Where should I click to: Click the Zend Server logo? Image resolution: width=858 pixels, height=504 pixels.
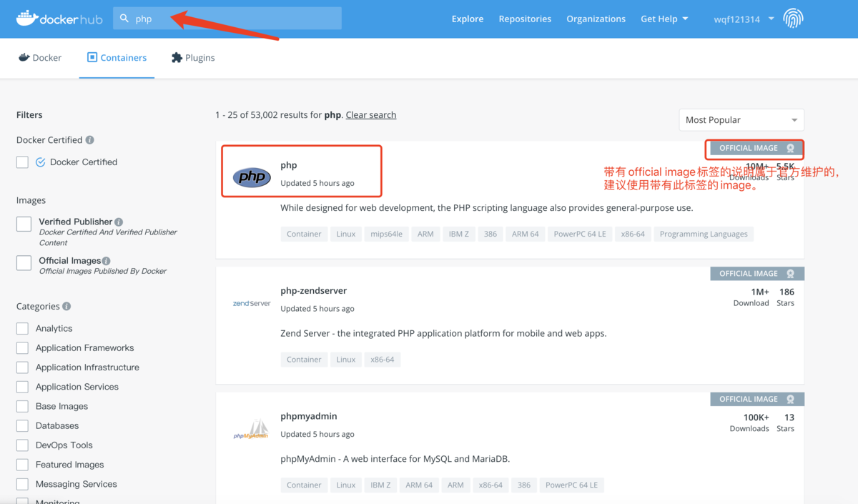(252, 303)
